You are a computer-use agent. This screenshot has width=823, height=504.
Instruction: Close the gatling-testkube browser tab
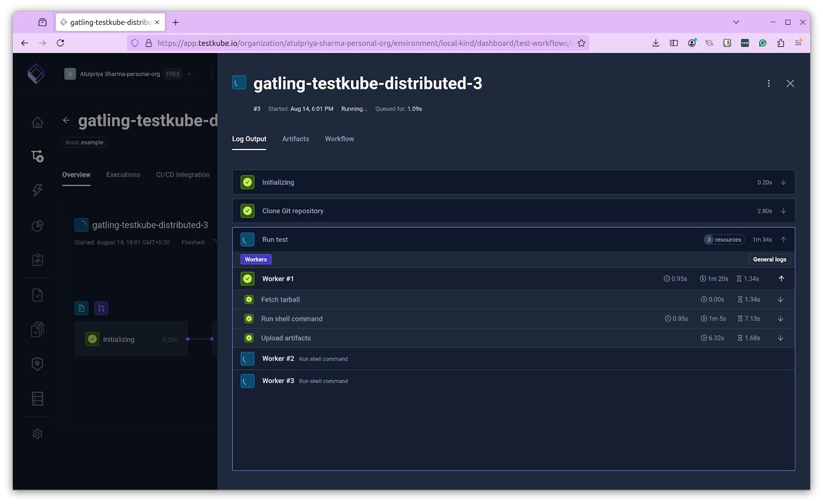157,22
